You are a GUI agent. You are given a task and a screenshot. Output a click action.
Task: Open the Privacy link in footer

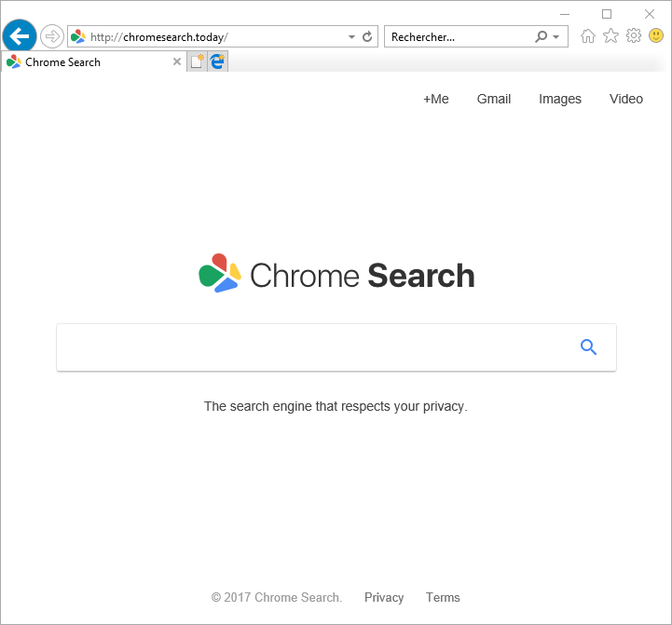click(x=384, y=597)
